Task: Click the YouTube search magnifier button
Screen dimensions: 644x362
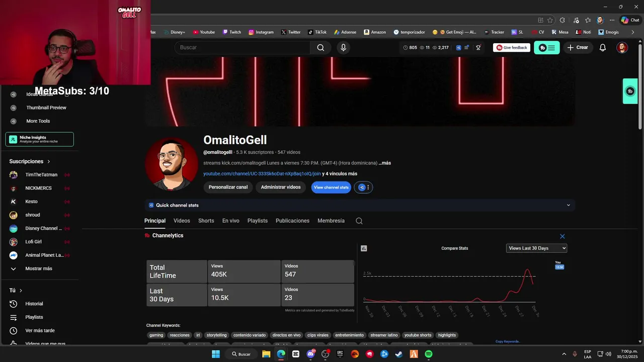Action: click(x=320, y=47)
